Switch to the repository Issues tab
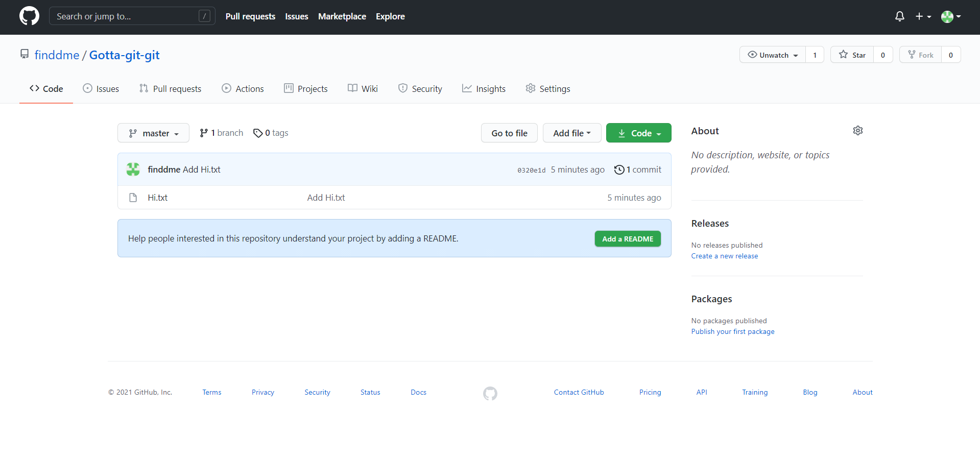This screenshot has width=980, height=459. click(x=101, y=89)
